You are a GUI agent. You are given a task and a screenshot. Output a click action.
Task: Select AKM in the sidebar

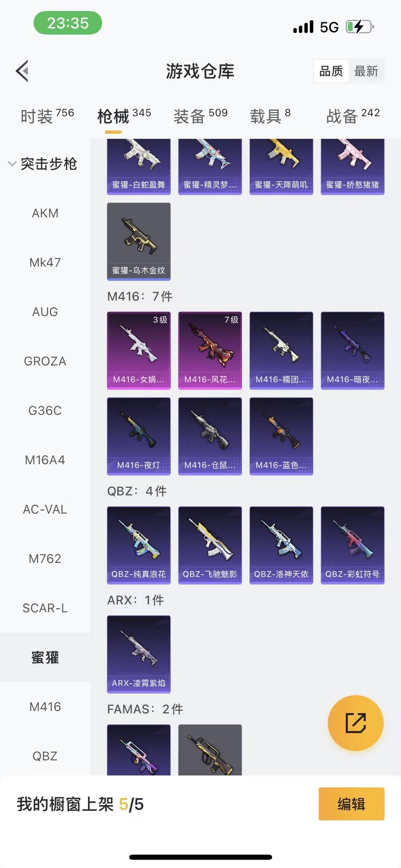[x=45, y=213]
